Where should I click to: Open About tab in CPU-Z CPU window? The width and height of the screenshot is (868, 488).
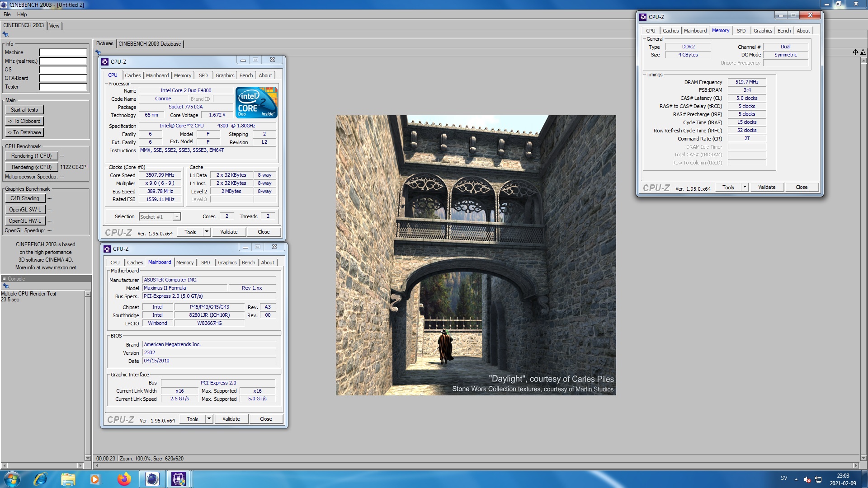pyautogui.click(x=265, y=75)
